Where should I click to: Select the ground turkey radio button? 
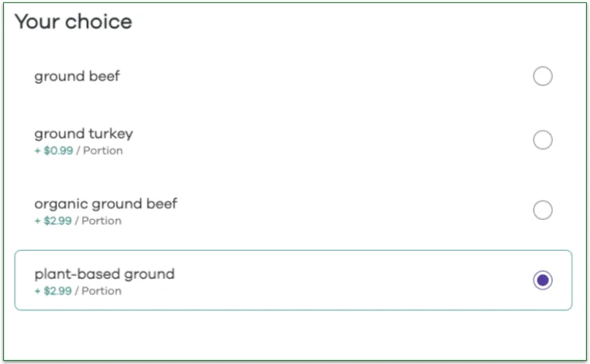tap(543, 140)
